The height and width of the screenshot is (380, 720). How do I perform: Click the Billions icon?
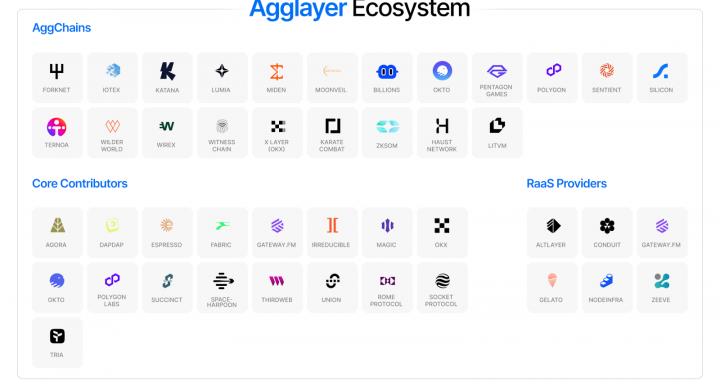pyautogui.click(x=387, y=72)
